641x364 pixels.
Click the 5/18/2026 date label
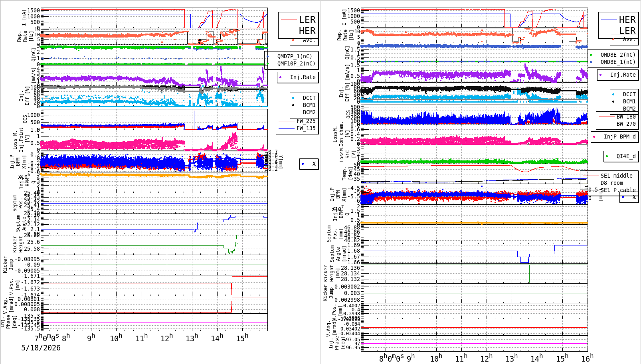(x=41, y=348)
